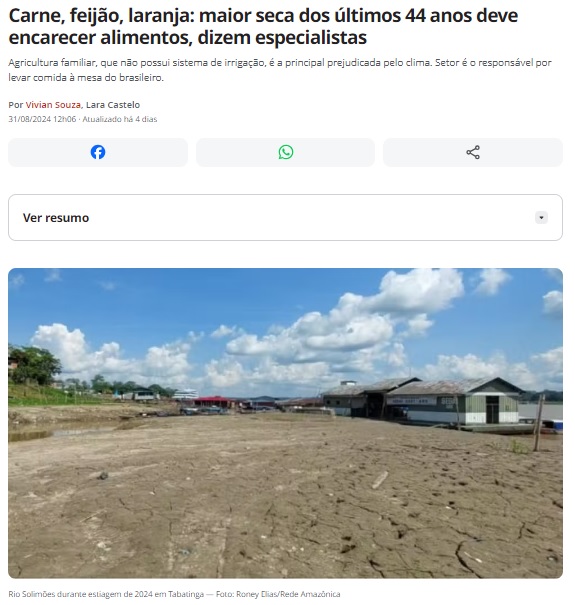The image size is (575, 605).
Task: Click the "Atualizado há 4 dias" text
Action: click(x=120, y=119)
